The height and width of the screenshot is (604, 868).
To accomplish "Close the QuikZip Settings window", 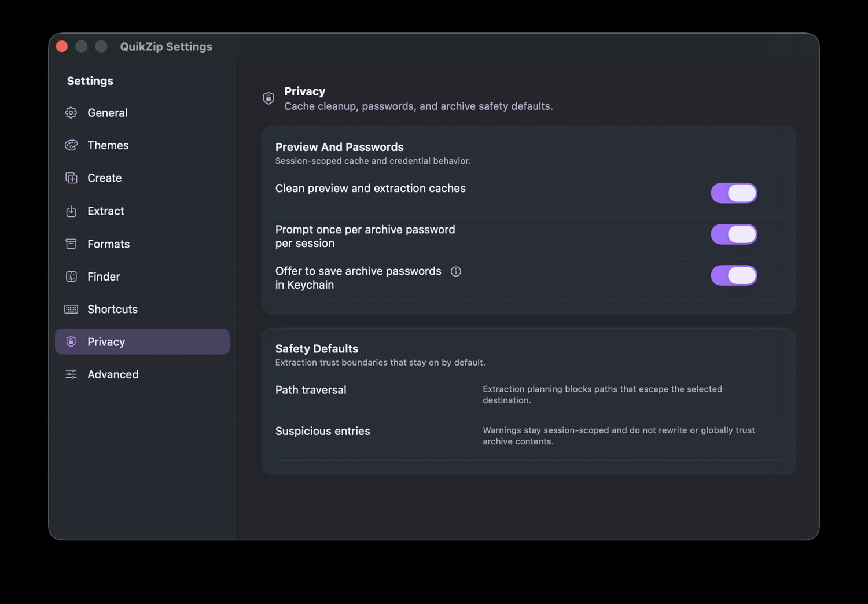I will coord(62,46).
